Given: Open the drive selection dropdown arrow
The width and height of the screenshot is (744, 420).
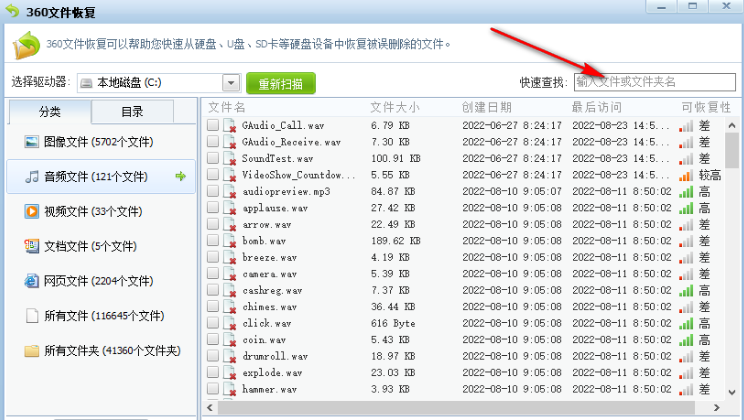Looking at the screenshot, I should 231,83.
